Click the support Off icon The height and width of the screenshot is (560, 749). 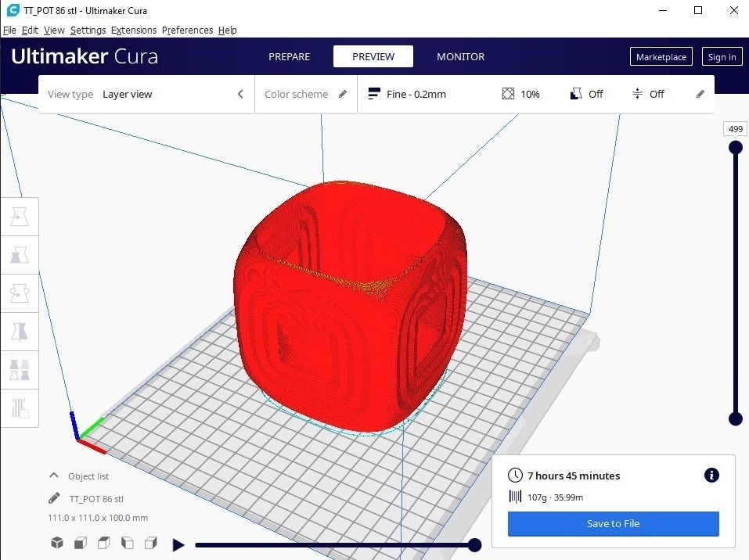576,94
